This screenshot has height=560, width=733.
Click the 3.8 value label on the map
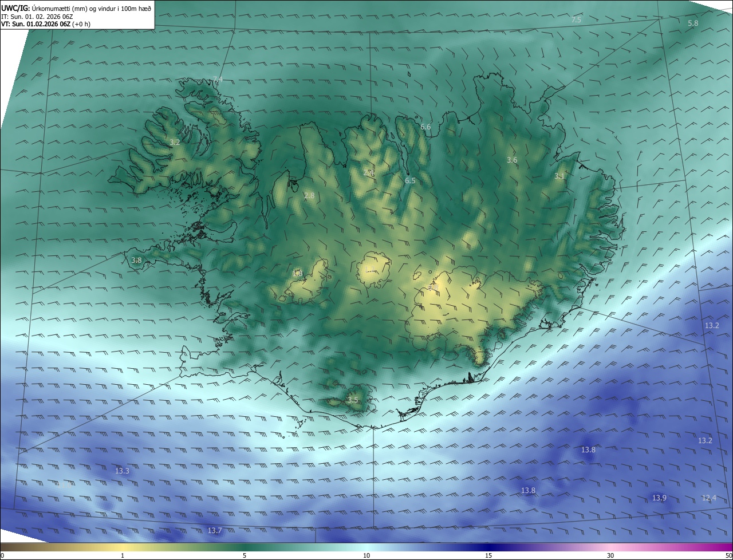pyautogui.click(x=136, y=260)
